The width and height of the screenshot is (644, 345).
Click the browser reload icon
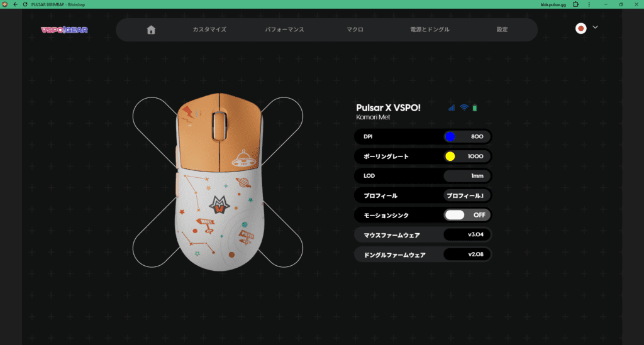pyautogui.click(x=24, y=4)
